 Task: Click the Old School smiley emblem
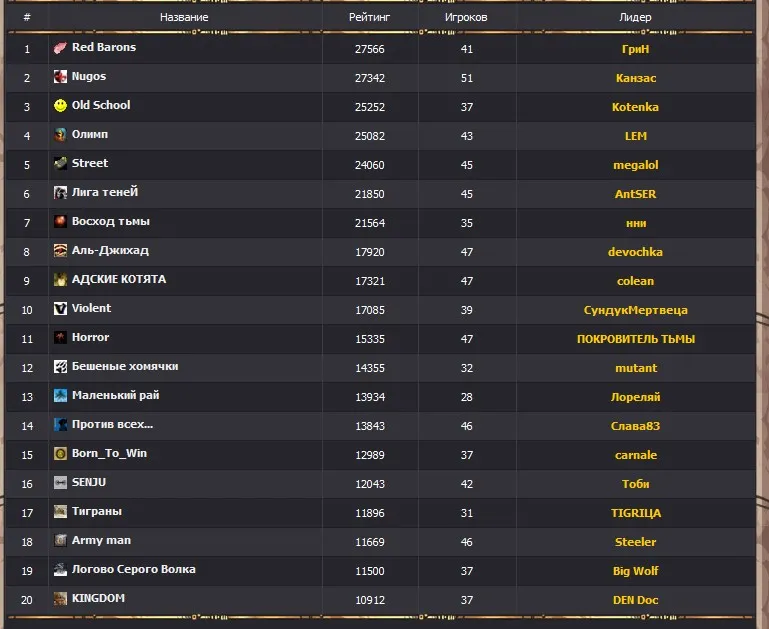[61, 106]
